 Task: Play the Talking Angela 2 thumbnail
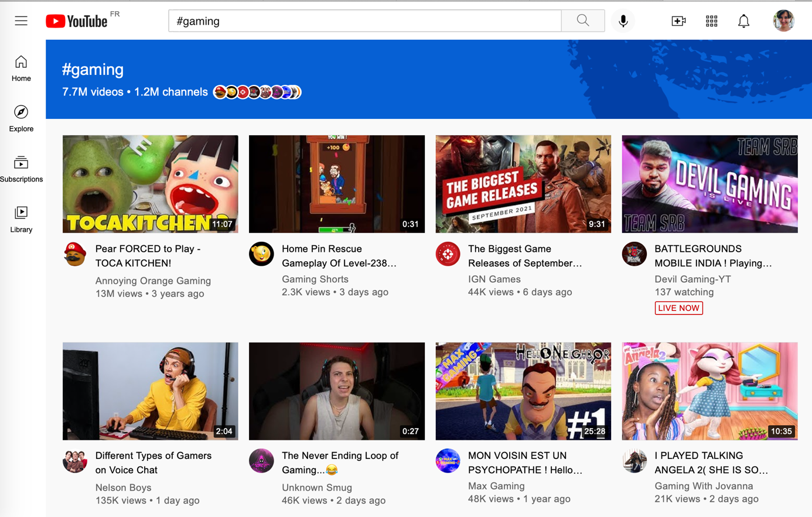(709, 391)
